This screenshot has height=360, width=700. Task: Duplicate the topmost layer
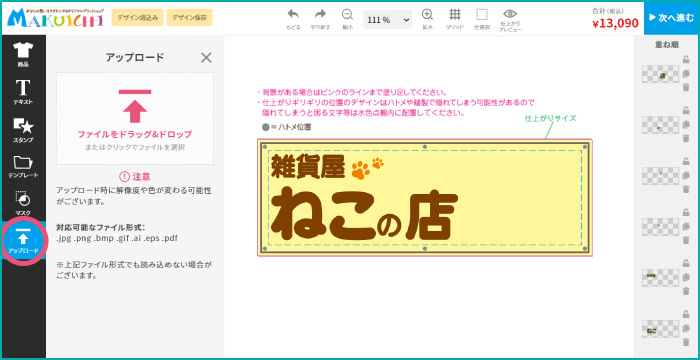[x=686, y=74]
